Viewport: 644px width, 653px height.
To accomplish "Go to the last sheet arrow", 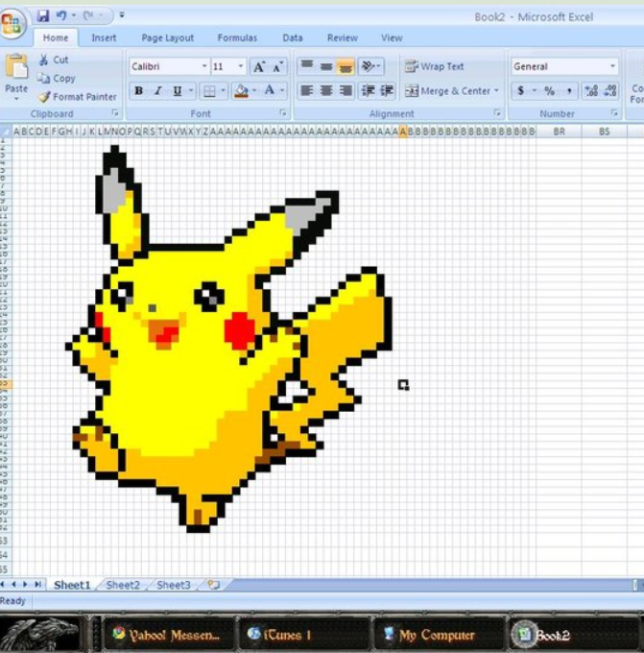I will coord(37,585).
